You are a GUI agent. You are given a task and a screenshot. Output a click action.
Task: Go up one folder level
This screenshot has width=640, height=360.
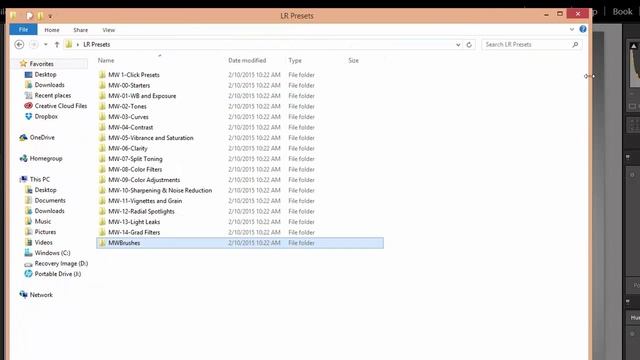click(x=57, y=44)
